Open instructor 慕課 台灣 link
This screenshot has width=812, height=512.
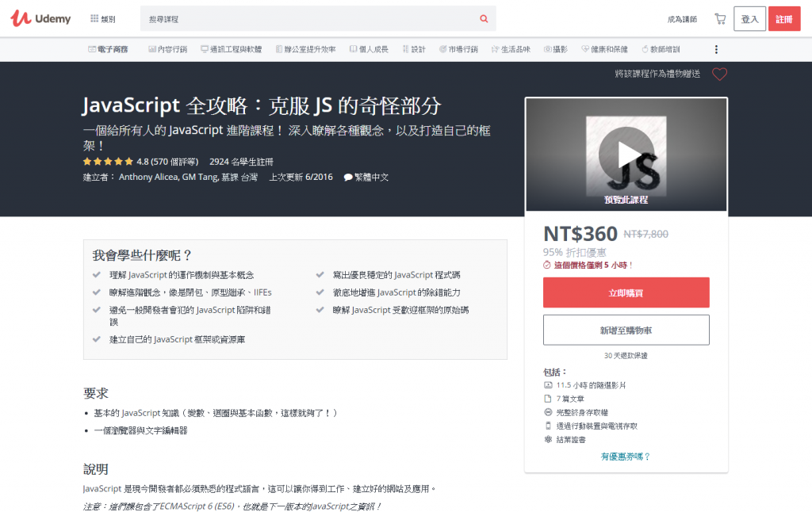(x=239, y=177)
